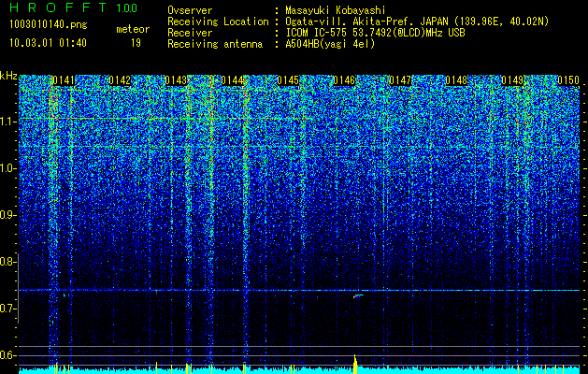Screen dimensions: 588x374
Task: Click the 0149 time marker
Action: pyautogui.click(x=512, y=80)
